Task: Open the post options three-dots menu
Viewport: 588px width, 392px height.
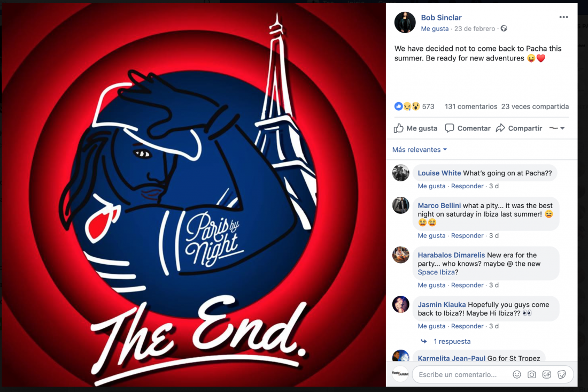Action: tap(563, 17)
